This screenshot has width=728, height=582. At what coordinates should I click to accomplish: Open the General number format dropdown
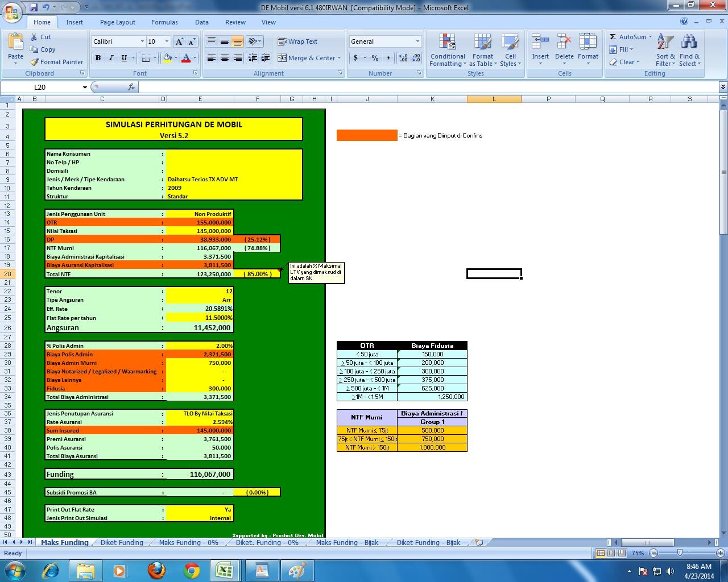(417, 41)
